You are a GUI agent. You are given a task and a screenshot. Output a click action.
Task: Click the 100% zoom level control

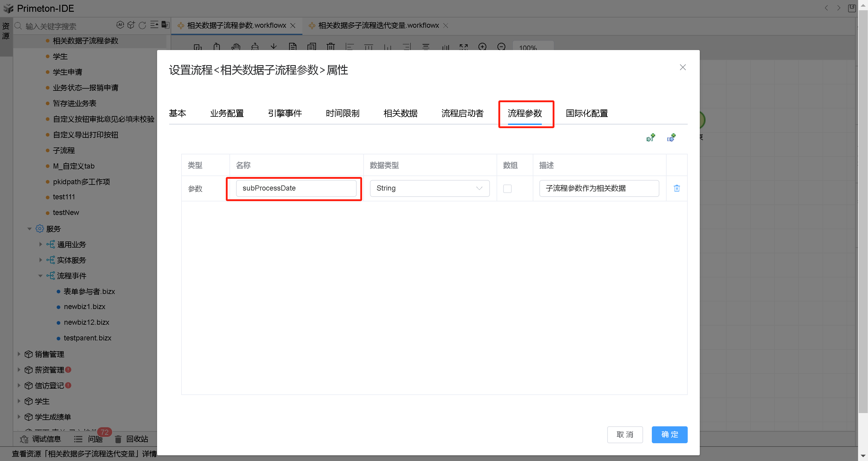point(527,48)
